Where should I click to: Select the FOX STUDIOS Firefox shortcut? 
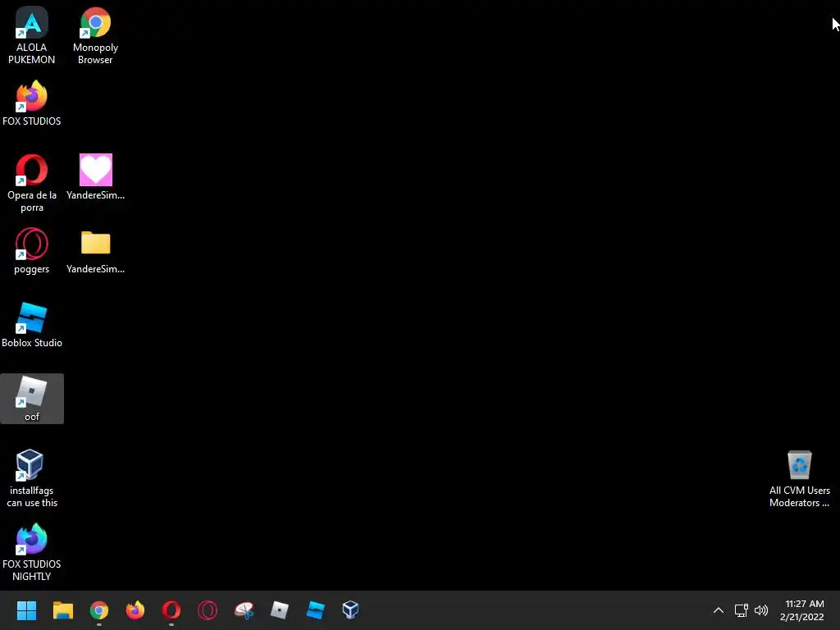(x=32, y=103)
